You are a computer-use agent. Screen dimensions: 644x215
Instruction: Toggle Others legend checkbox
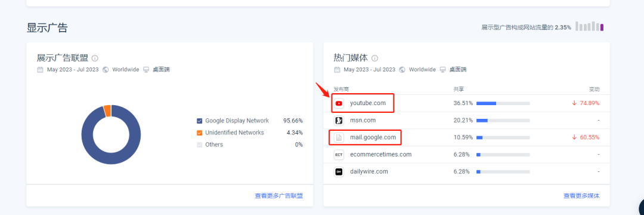pos(200,145)
